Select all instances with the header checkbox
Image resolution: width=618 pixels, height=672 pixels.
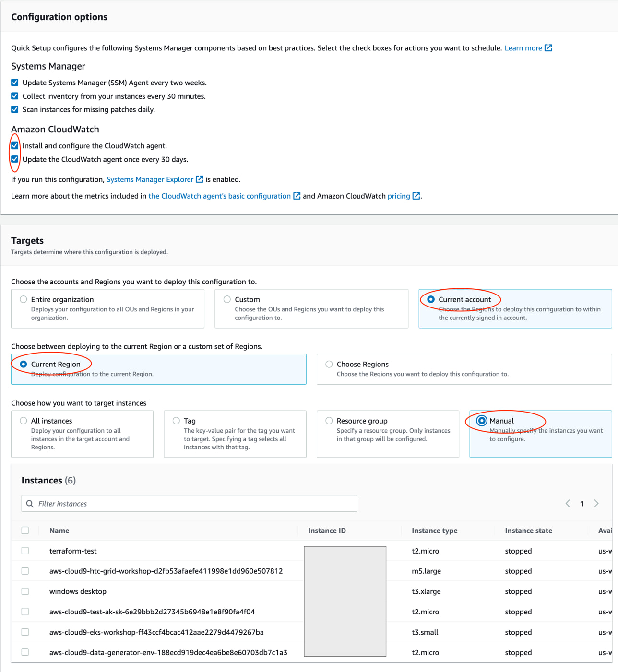tap(25, 530)
